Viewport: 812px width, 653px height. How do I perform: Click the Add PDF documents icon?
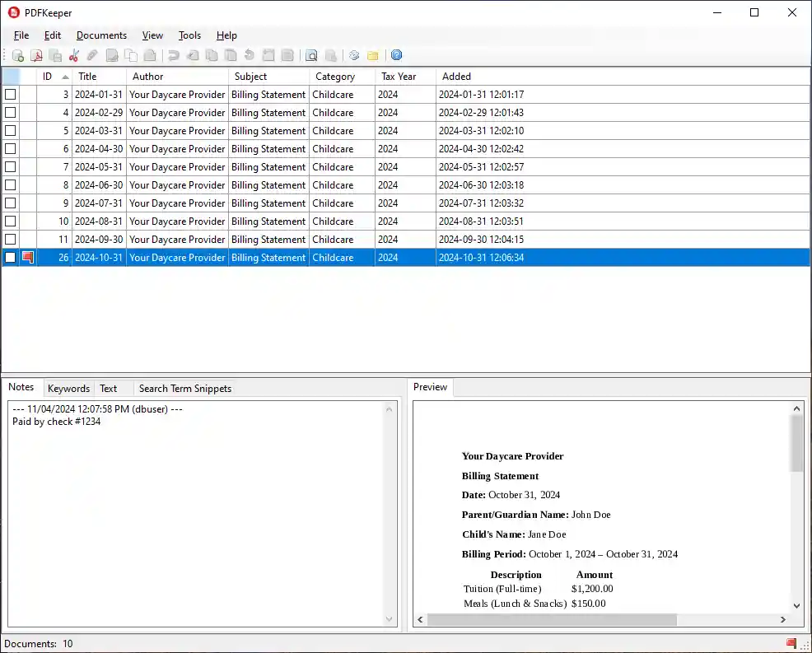click(17, 55)
